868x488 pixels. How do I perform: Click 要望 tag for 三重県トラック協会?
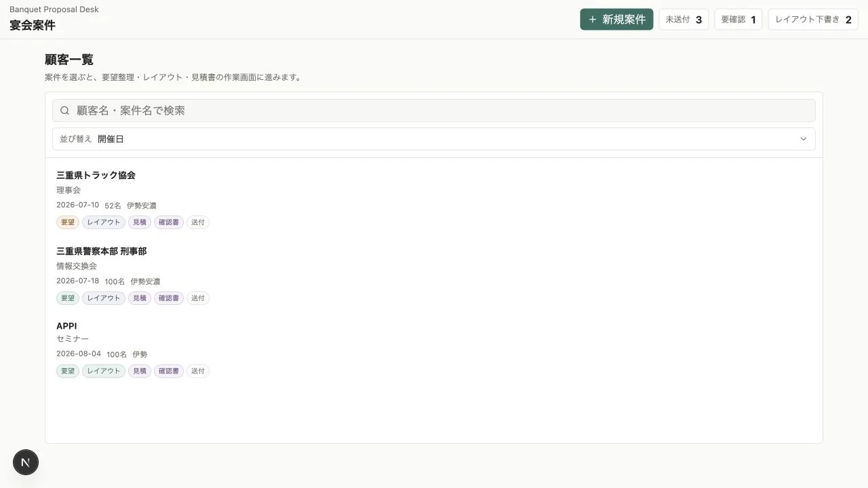(68, 222)
